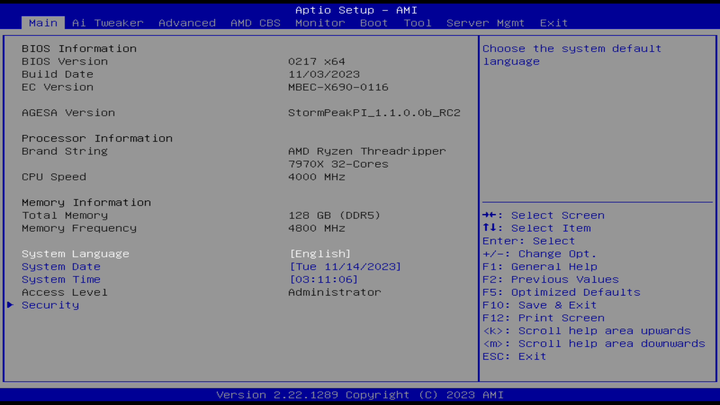Click the +/-: Change Opt. hint
720x405 pixels.
(540, 254)
